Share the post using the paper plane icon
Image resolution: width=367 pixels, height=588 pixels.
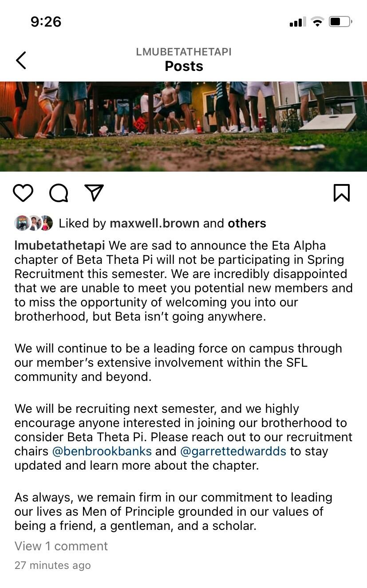94,193
